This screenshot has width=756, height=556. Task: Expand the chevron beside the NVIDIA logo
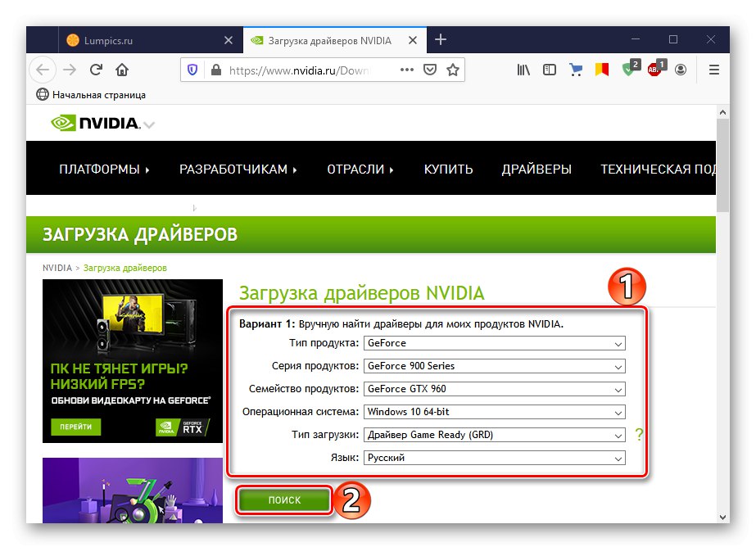tap(149, 125)
